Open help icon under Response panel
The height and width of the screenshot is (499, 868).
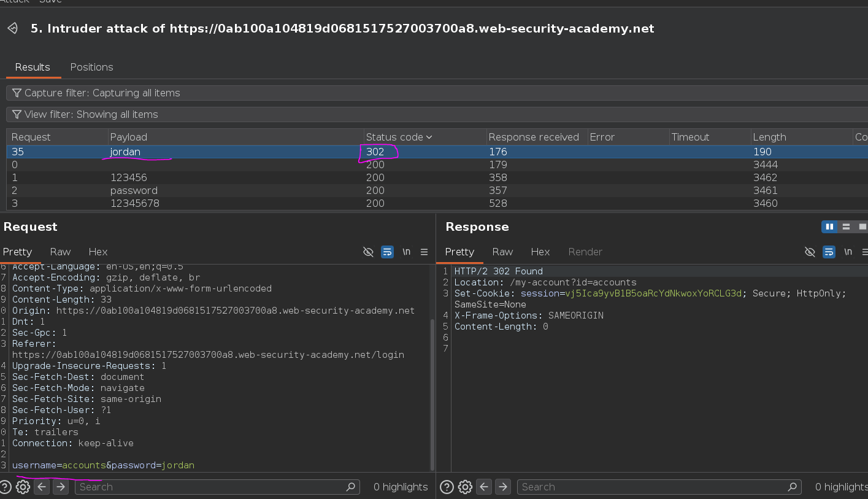point(447,487)
